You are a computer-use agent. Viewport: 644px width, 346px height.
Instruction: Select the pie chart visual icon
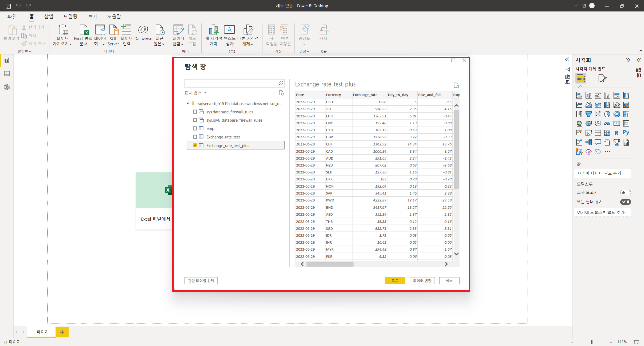607,114
